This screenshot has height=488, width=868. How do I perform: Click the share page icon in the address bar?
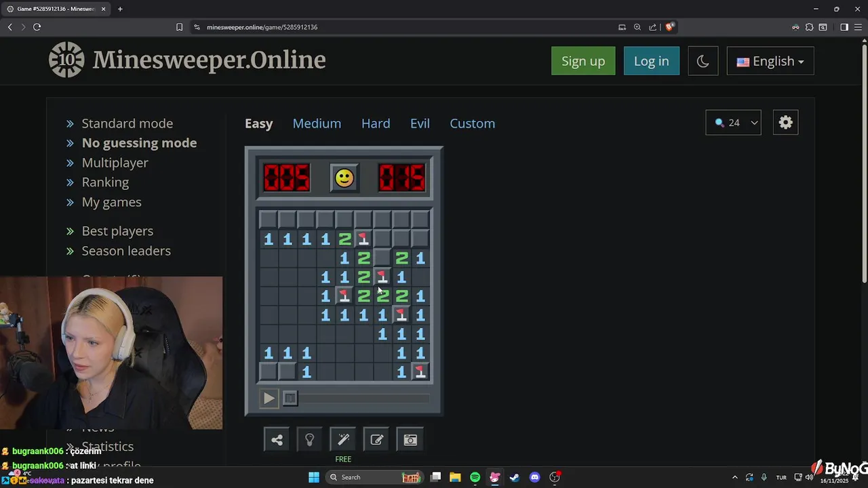click(x=652, y=27)
